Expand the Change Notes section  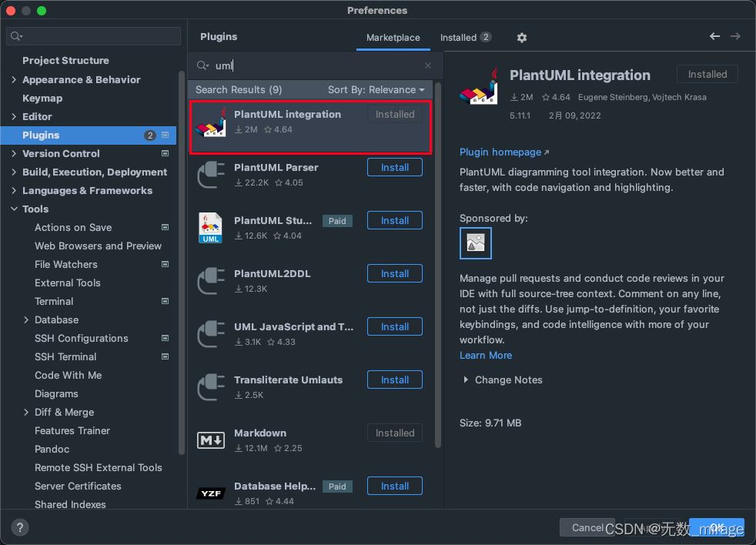pyautogui.click(x=465, y=379)
